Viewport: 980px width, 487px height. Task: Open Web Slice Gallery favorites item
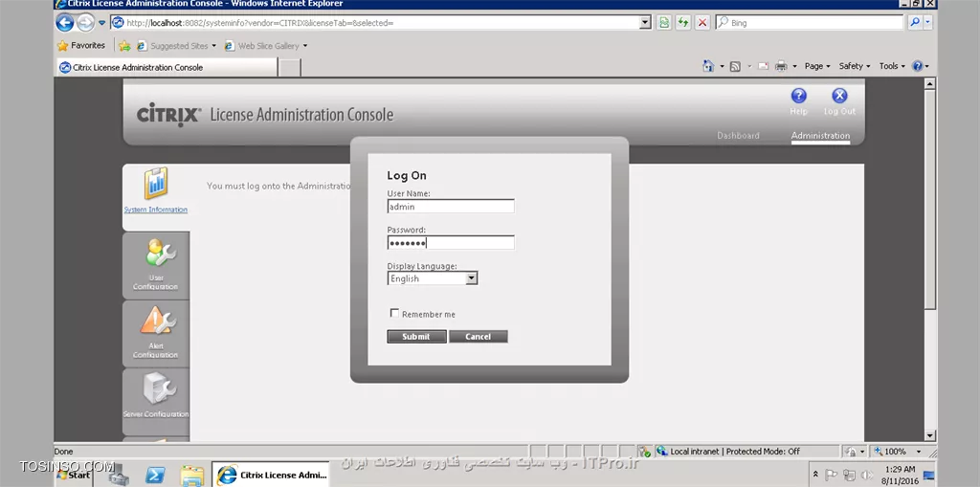click(x=266, y=46)
